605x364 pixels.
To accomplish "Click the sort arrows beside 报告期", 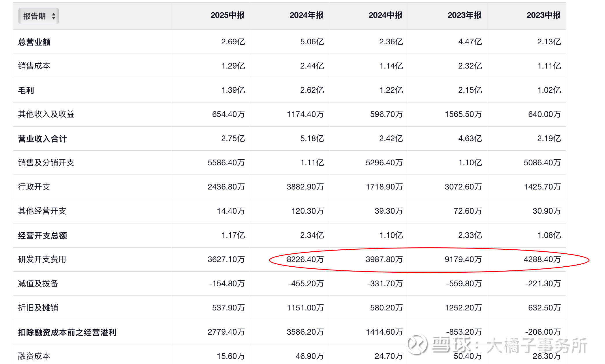I will click(x=54, y=16).
